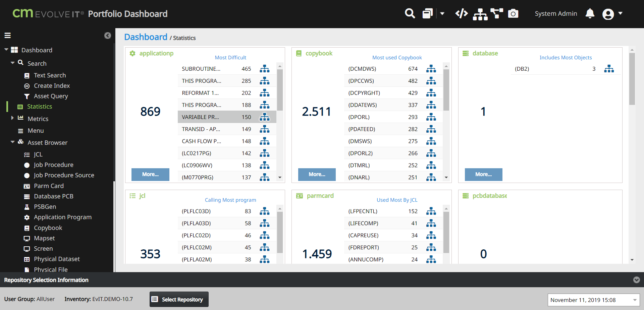The height and width of the screenshot is (310, 644).
Task: Open Physical Dataset in sidebar
Action: [57, 259]
